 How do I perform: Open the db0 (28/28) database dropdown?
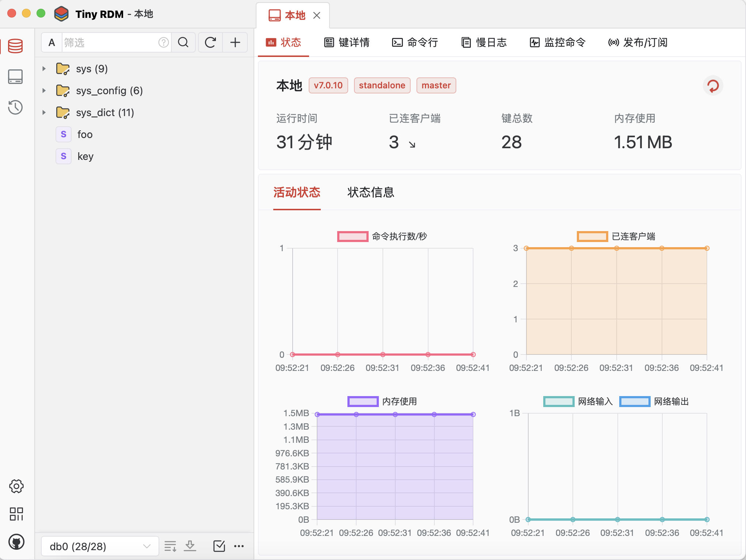pos(100,546)
